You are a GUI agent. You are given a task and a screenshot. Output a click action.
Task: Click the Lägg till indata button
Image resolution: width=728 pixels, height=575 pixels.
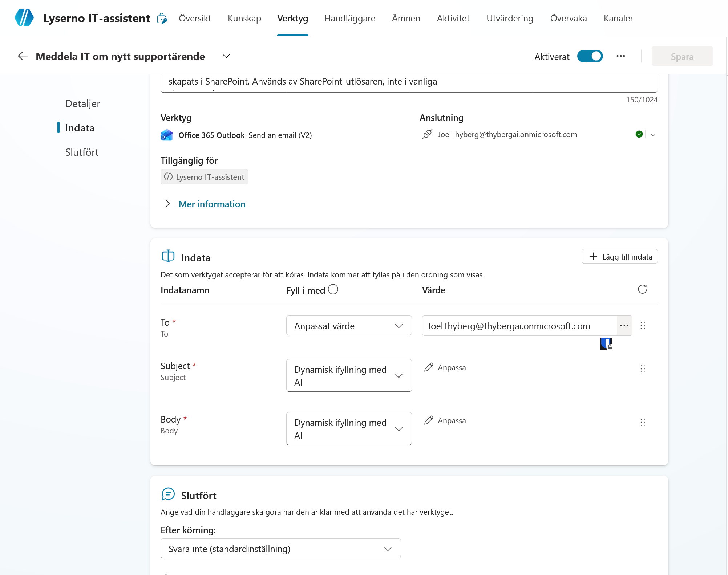[619, 257]
